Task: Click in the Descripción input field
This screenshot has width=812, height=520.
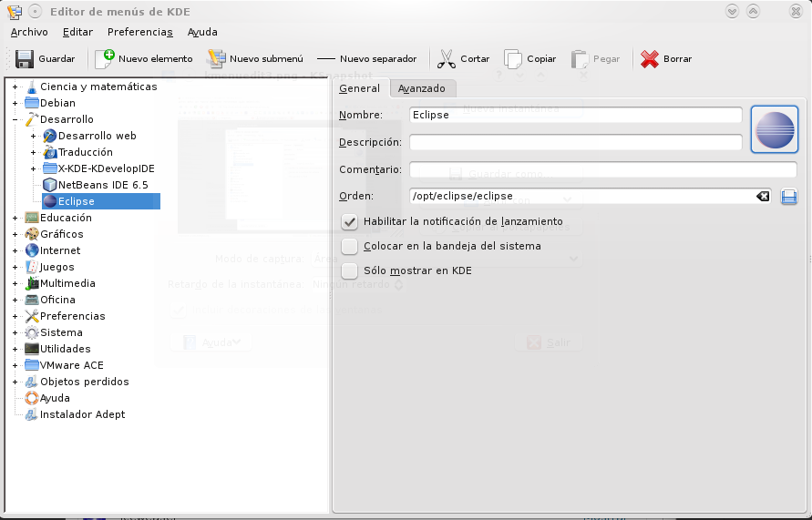Action: point(575,142)
